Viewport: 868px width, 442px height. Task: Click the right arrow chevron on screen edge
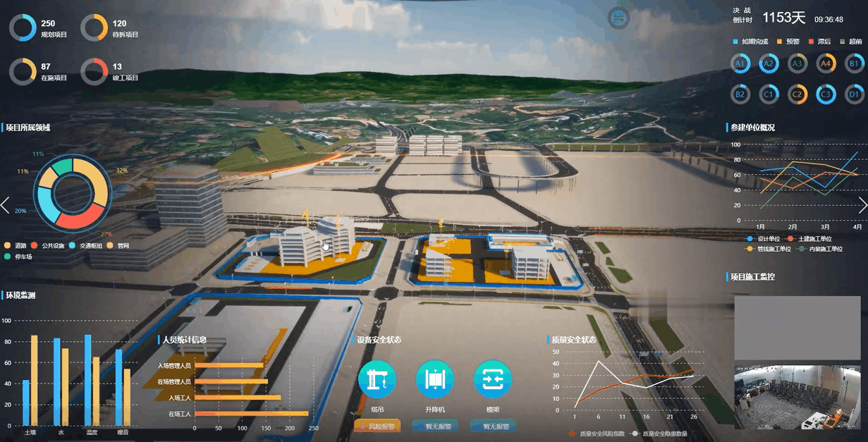tap(862, 205)
